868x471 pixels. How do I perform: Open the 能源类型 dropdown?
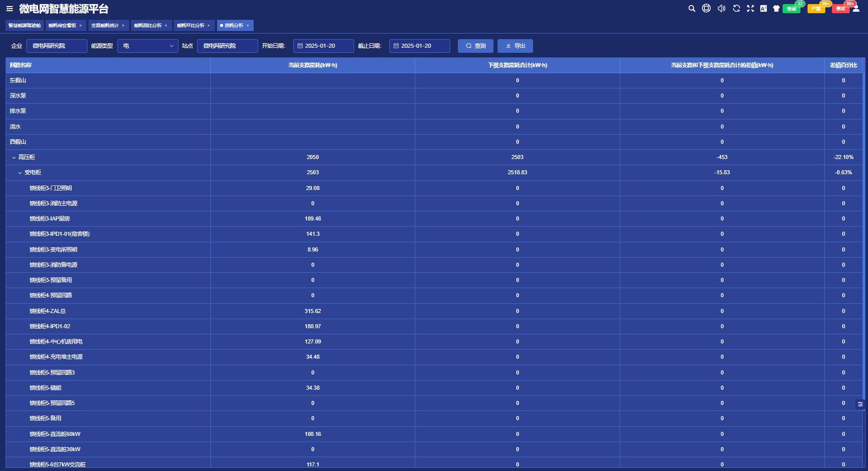point(147,46)
